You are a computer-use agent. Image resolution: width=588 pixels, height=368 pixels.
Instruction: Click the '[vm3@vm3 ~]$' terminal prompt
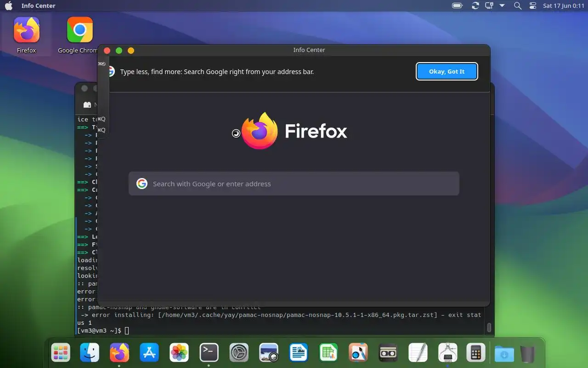click(99, 330)
